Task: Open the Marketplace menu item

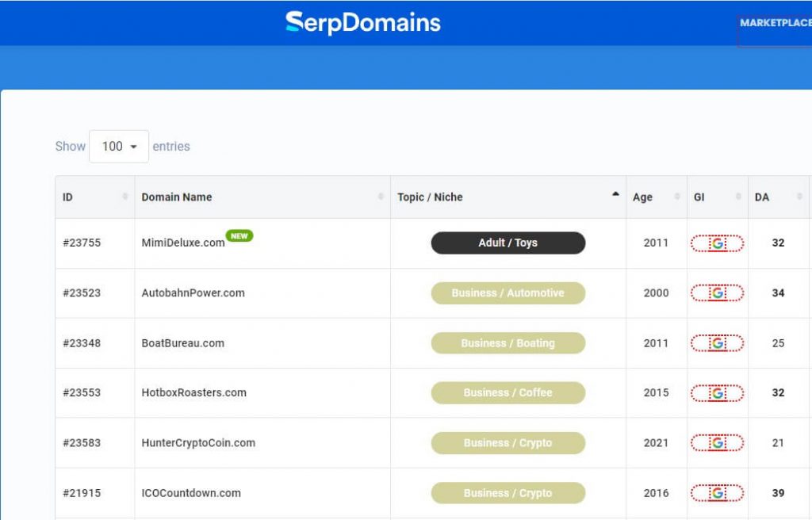Action: 776,23
